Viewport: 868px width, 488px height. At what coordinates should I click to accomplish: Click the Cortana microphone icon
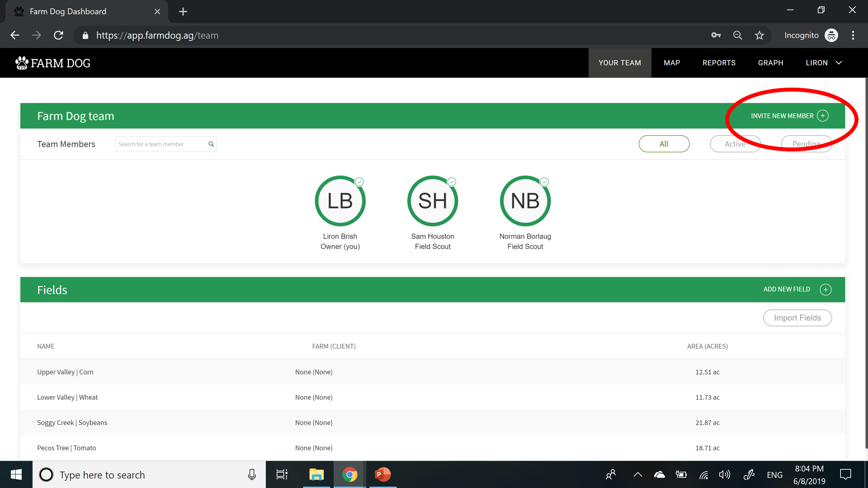pos(252,475)
